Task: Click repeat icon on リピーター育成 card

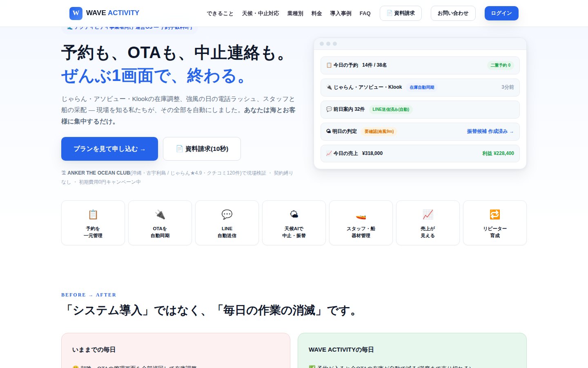Action: [495, 214]
